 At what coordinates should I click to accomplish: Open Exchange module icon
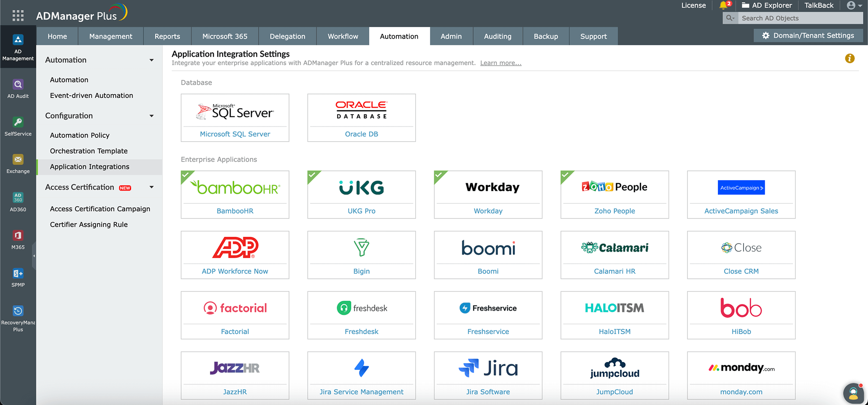pos(18,160)
